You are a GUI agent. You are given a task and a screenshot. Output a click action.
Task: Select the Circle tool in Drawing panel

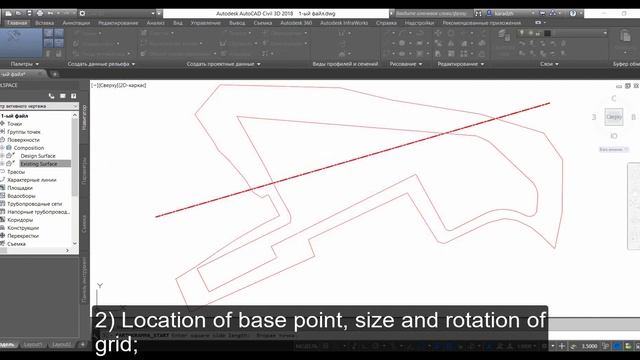point(402,43)
